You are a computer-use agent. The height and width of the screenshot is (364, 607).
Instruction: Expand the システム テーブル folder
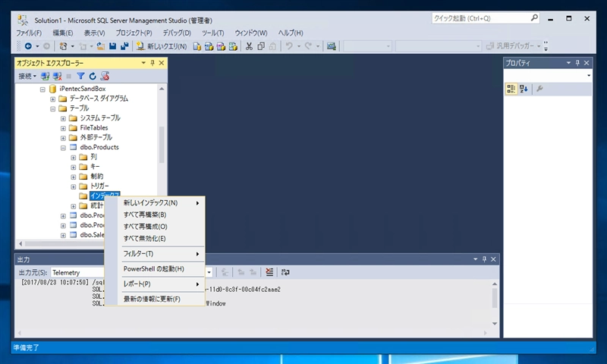click(x=63, y=118)
